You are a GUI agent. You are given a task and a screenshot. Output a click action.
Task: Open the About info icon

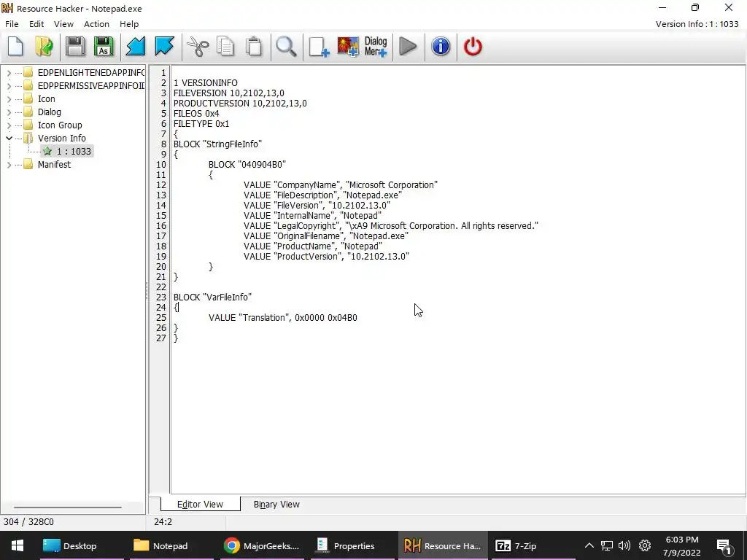pyautogui.click(x=441, y=47)
